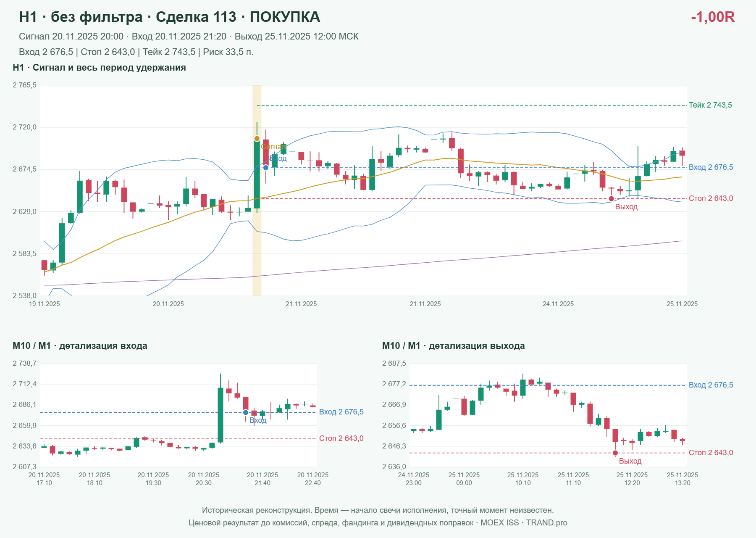
Task: Select the Тейк 2 743,5 level label
Action: pyautogui.click(x=710, y=105)
